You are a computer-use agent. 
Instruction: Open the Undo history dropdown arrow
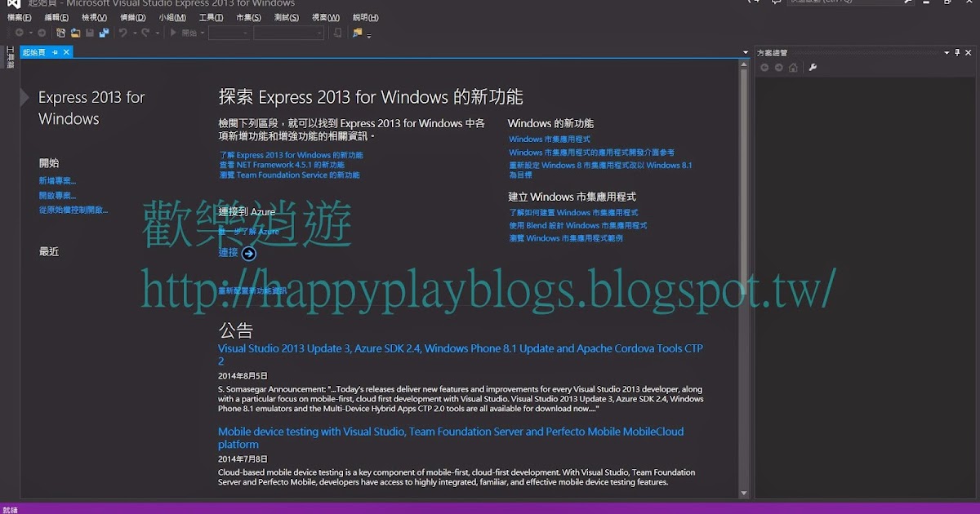(x=133, y=33)
